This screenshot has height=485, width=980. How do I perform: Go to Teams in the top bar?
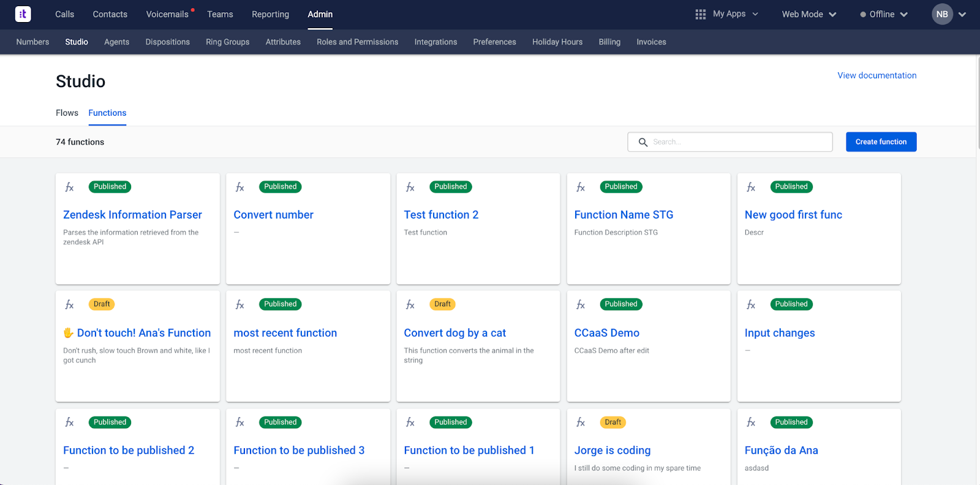pos(220,14)
